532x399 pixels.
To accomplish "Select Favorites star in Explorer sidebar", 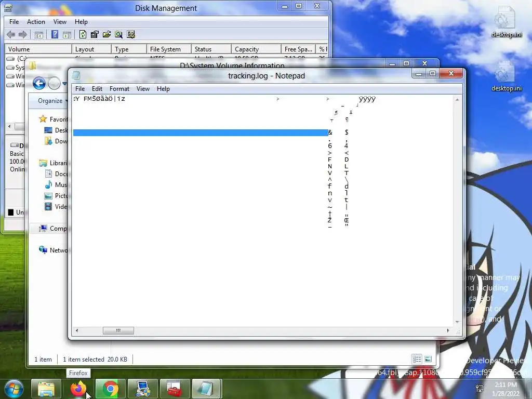I will (x=43, y=119).
